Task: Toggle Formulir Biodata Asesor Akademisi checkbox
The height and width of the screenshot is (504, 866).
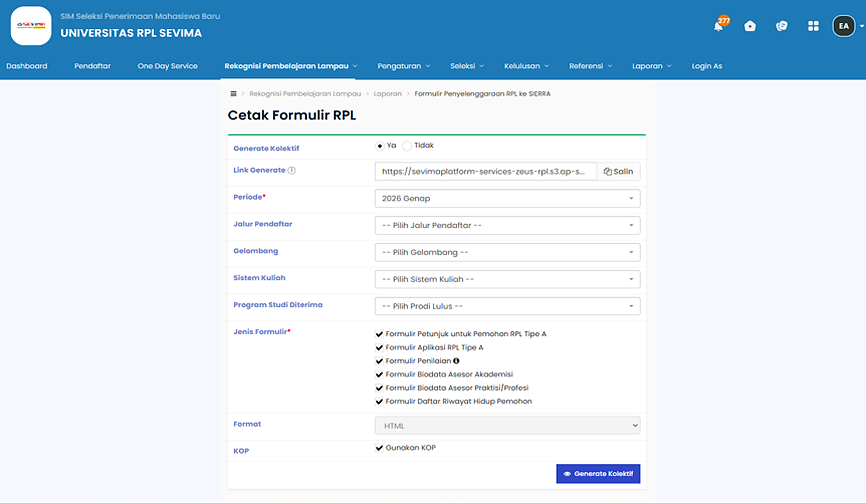Action: pos(379,374)
